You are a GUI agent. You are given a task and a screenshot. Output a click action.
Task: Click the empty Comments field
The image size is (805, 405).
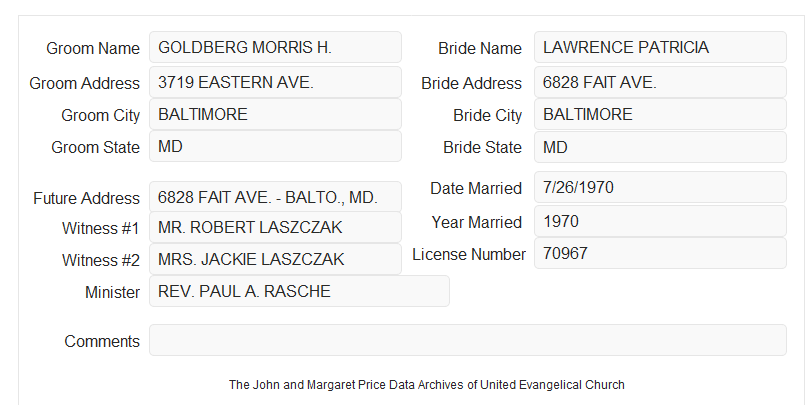click(468, 340)
